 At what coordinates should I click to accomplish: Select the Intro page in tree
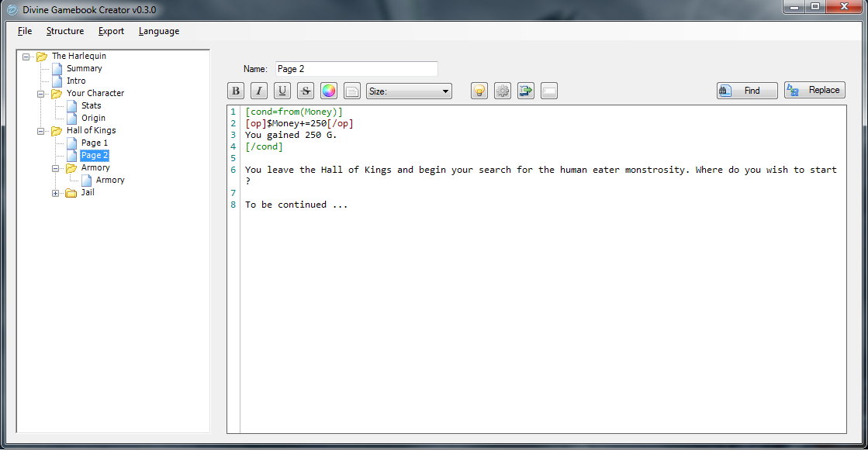(x=76, y=81)
